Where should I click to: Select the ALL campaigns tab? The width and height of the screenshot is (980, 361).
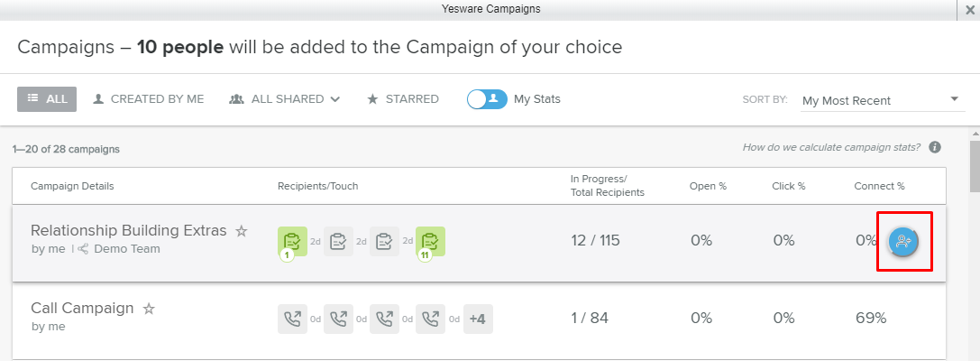click(47, 99)
